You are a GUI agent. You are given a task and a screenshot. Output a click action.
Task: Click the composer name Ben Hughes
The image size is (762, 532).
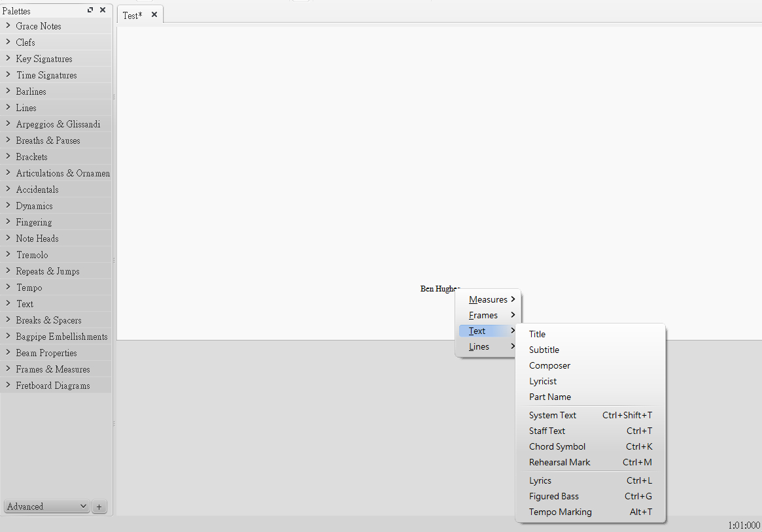pos(439,288)
